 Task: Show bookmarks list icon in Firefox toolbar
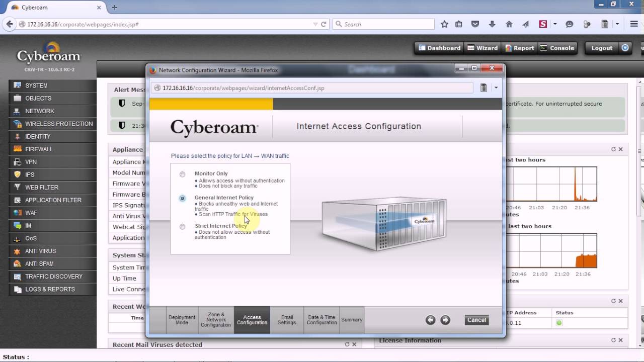pyautogui.click(x=459, y=24)
